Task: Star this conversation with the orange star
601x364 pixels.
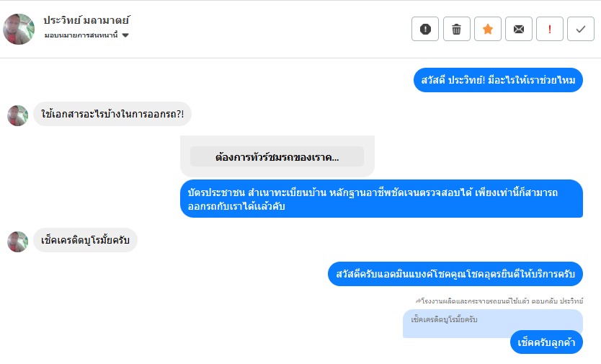Action: (488, 29)
